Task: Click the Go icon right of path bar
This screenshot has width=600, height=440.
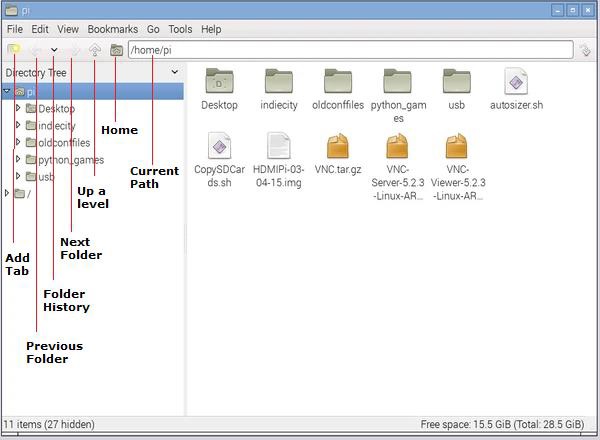Action: (585, 50)
